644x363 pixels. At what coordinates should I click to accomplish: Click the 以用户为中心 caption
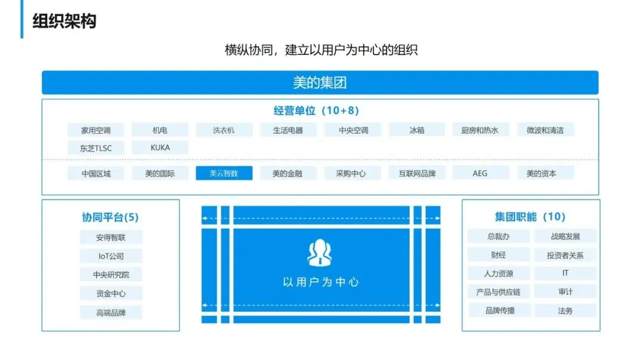click(321, 282)
